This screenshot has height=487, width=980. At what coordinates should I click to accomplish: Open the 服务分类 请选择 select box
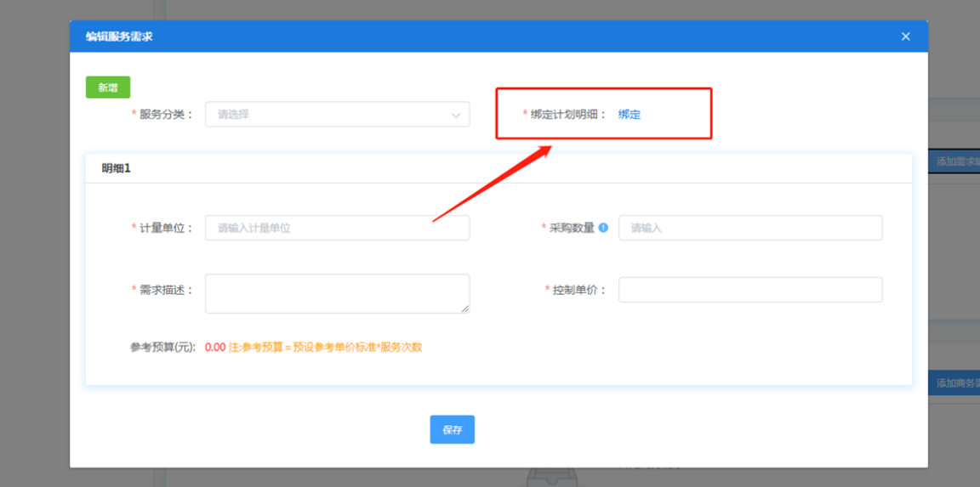coord(336,115)
